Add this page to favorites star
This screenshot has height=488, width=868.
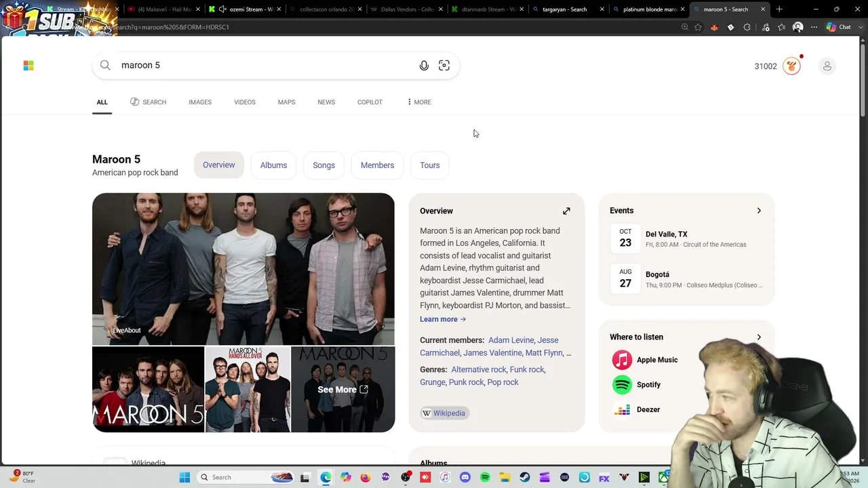698,27
